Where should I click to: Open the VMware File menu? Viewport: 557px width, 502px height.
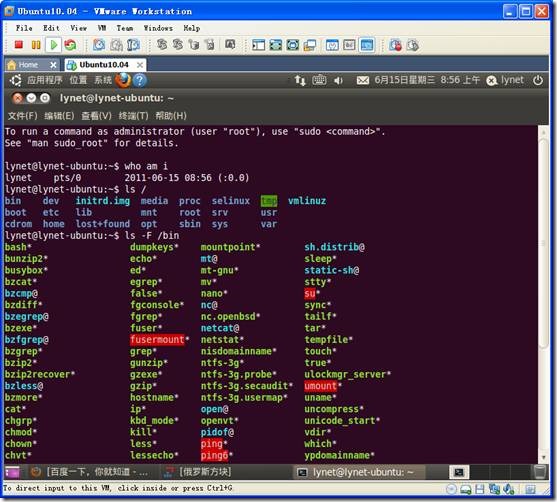pos(24,28)
